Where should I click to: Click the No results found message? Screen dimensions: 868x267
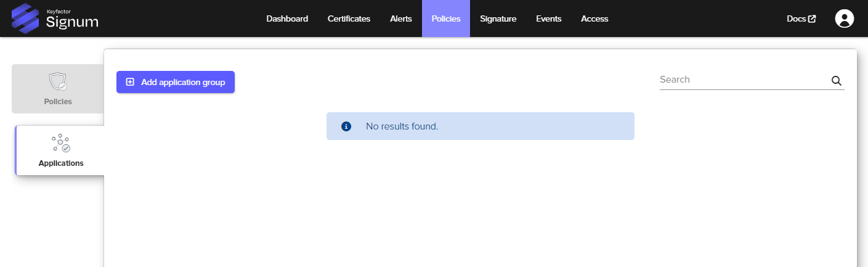point(402,126)
